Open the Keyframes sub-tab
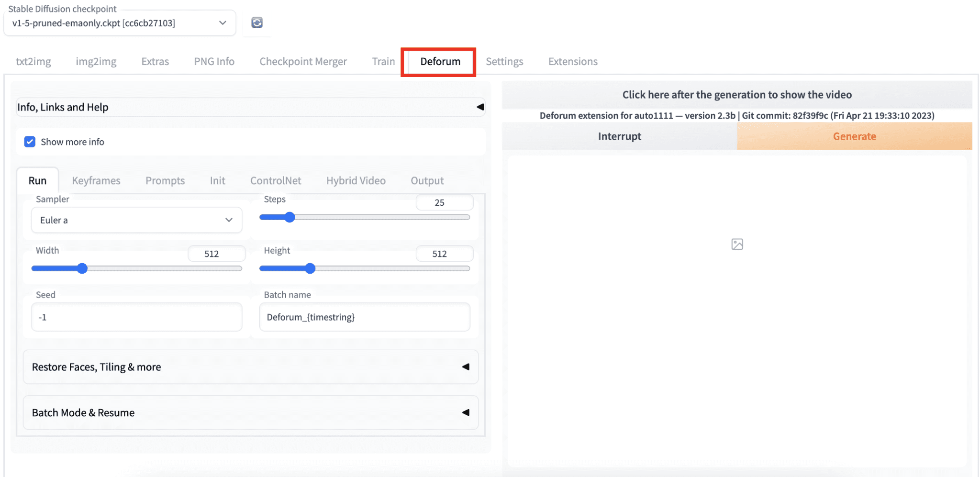 pos(96,180)
